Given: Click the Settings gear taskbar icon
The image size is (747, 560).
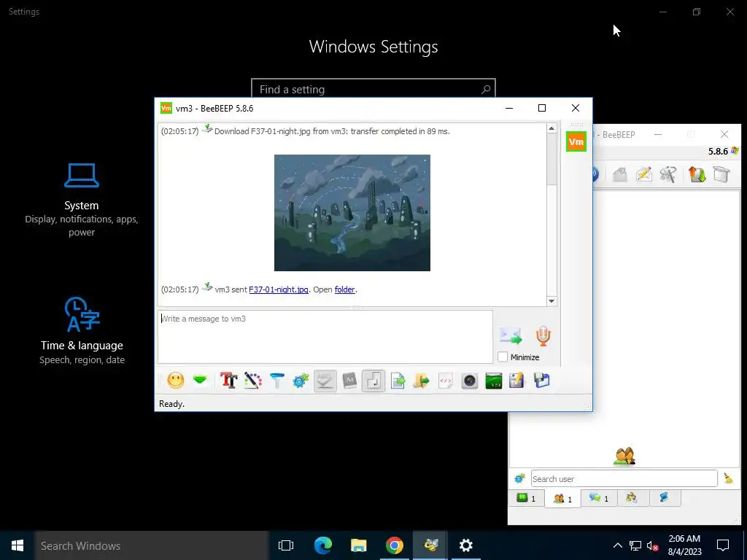Looking at the screenshot, I should (x=466, y=545).
